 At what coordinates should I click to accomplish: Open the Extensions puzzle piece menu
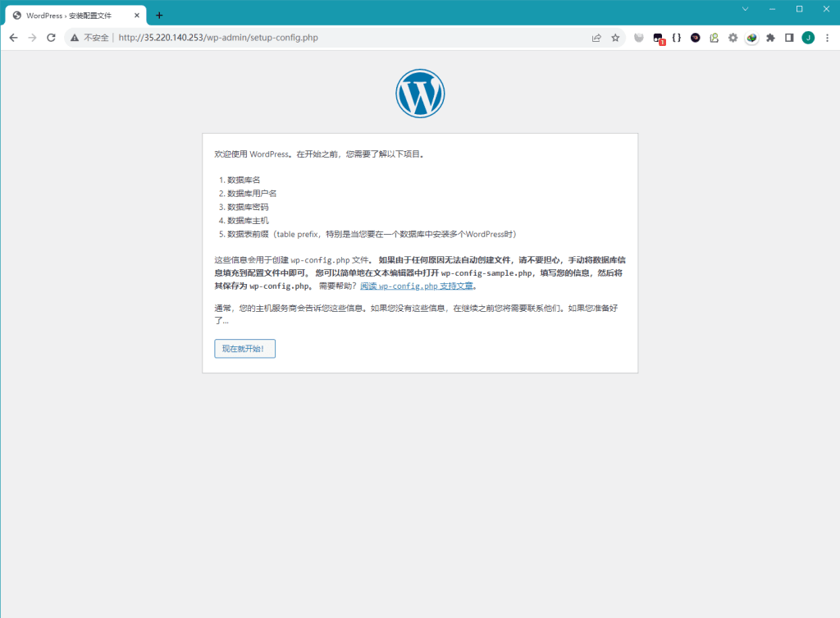tap(770, 38)
